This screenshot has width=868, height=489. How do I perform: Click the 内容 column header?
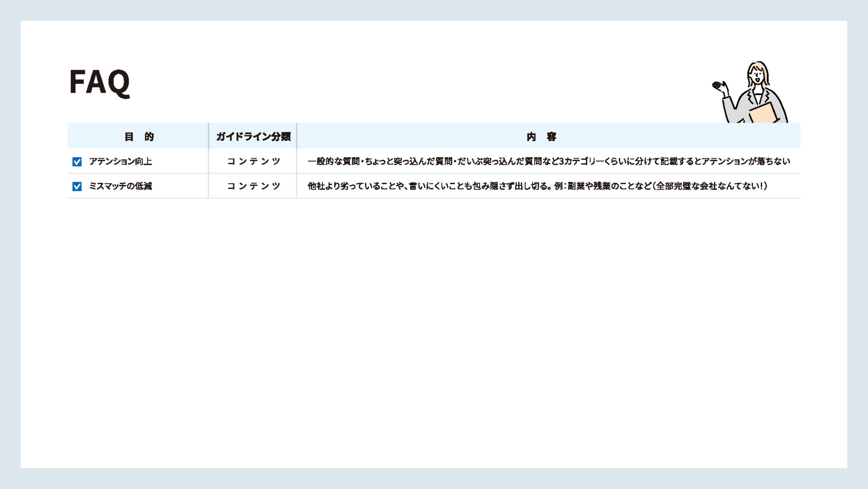tap(541, 137)
